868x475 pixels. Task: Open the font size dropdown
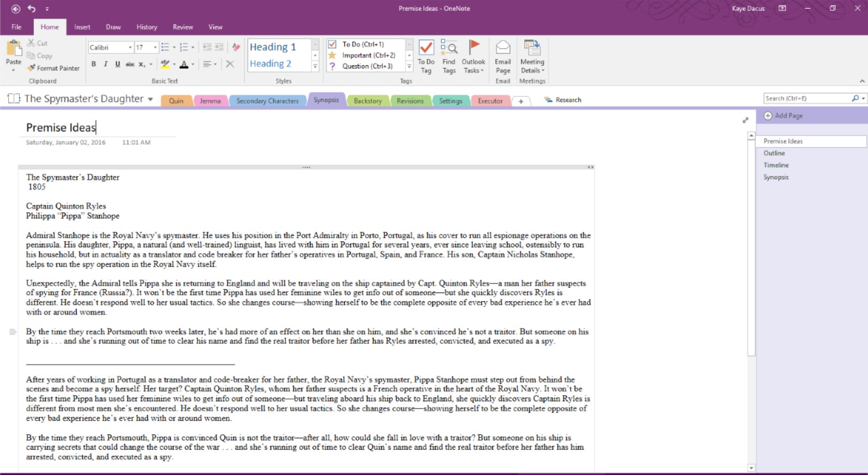[155, 47]
